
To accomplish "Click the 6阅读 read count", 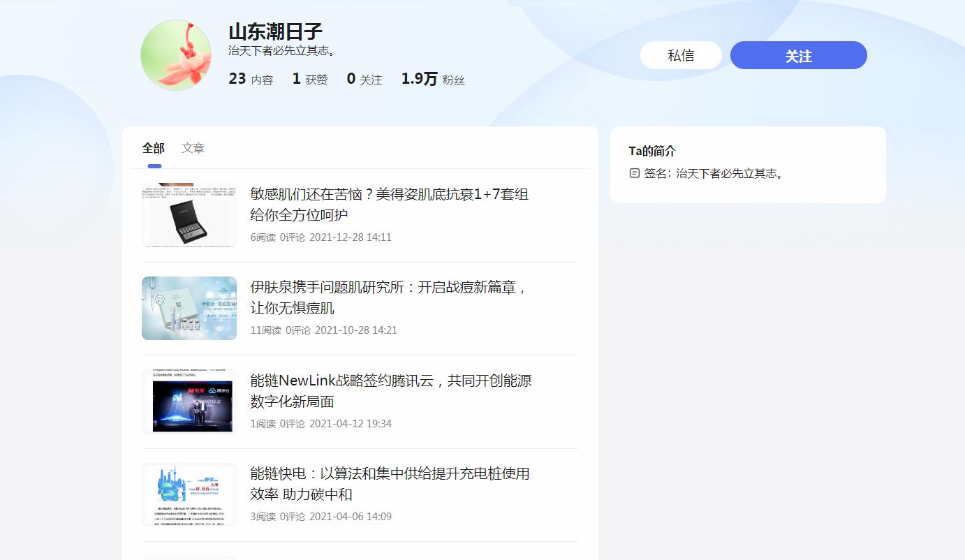I will pyautogui.click(x=263, y=237).
